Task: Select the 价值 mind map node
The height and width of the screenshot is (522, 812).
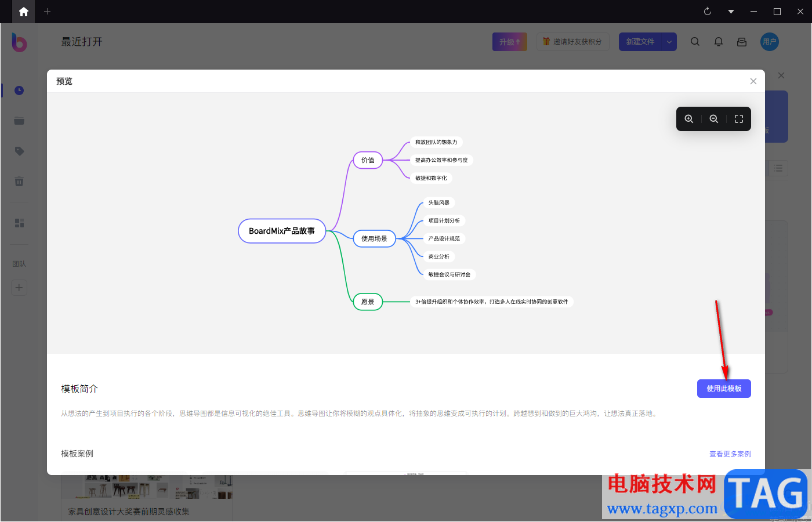Action: coord(368,160)
